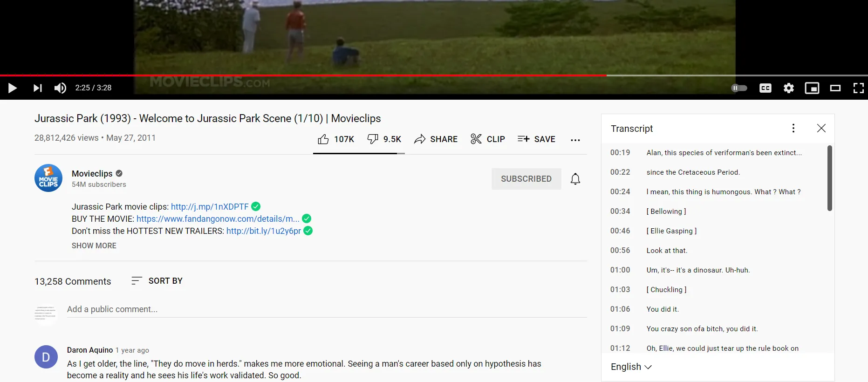Create a CLIP with scissors icon
The width and height of the screenshot is (868, 382).
[x=487, y=139]
